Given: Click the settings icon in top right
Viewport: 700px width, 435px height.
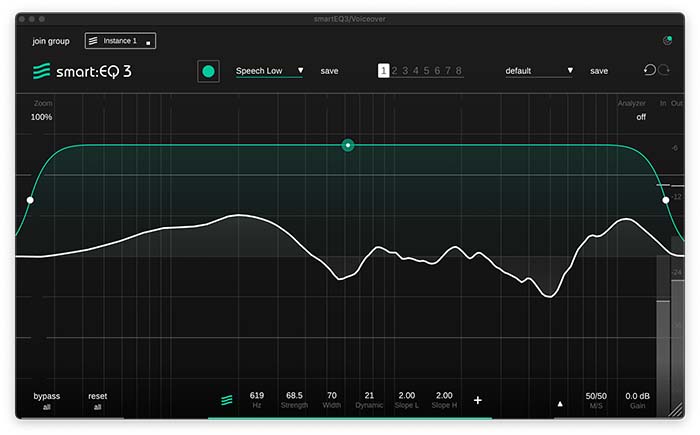Looking at the screenshot, I should pyautogui.click(x=667, y=41).
